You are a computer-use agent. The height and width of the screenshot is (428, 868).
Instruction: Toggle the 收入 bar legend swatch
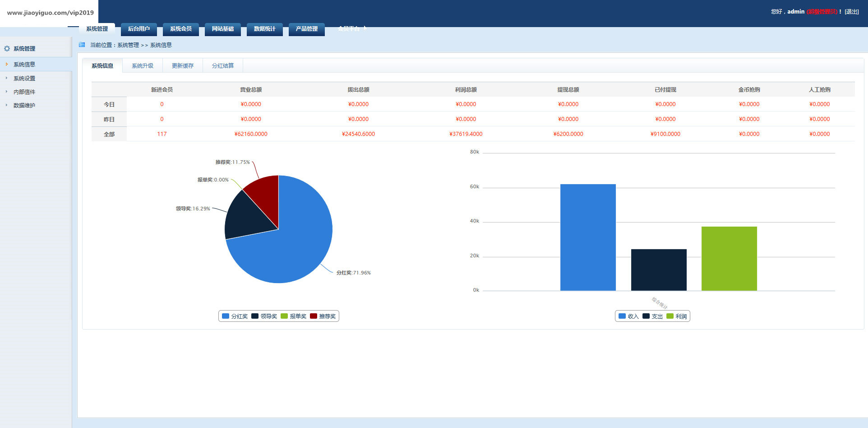tap(622, 316)
